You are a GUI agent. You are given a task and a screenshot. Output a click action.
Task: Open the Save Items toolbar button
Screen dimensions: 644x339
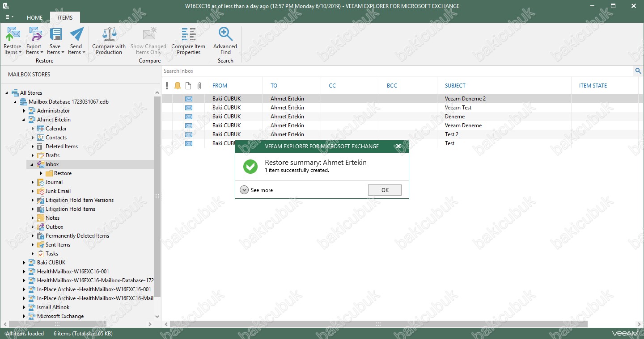(55, 41)
